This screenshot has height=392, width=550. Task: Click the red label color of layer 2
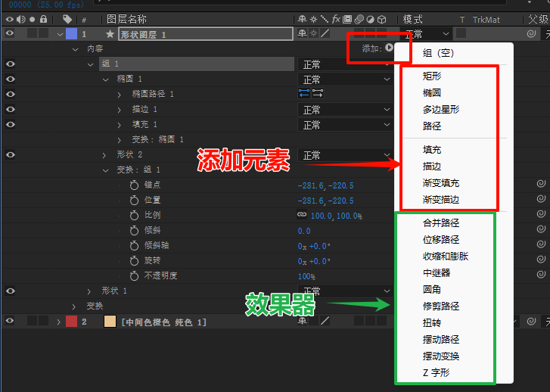point(72,322)
